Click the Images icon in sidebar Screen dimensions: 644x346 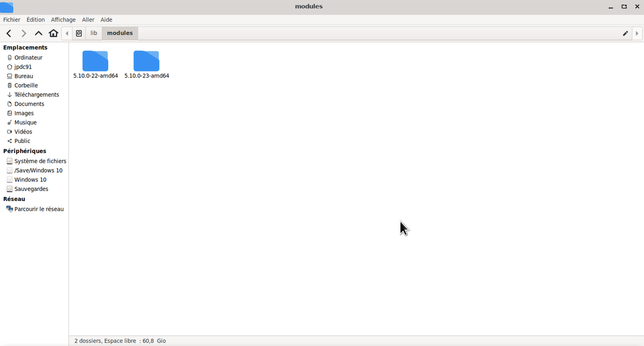[x=10, y=113]
